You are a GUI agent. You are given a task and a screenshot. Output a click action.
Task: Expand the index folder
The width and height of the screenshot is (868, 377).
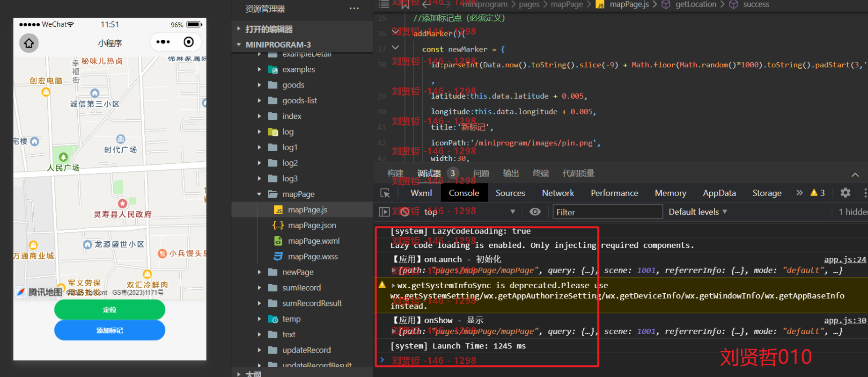(x=259, y=116)
